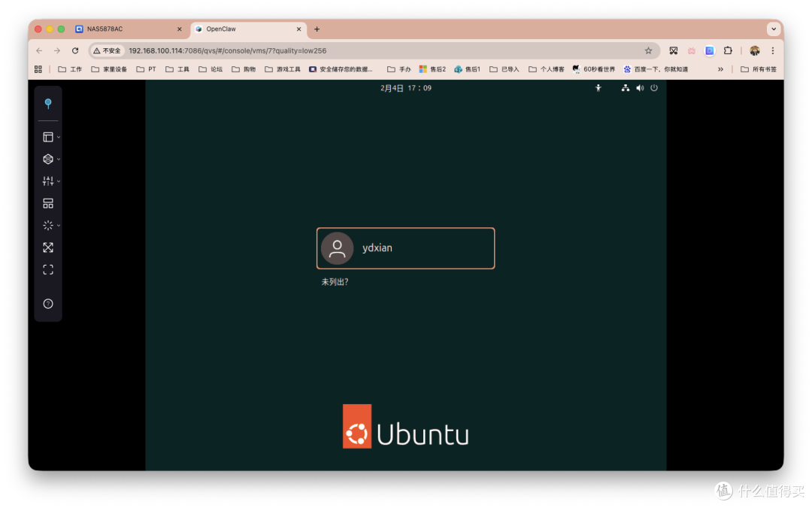The width and height of the screenshot is (812, 508).
Task: Open the browser extensions puzzle icon
Action: click(728, 51)
